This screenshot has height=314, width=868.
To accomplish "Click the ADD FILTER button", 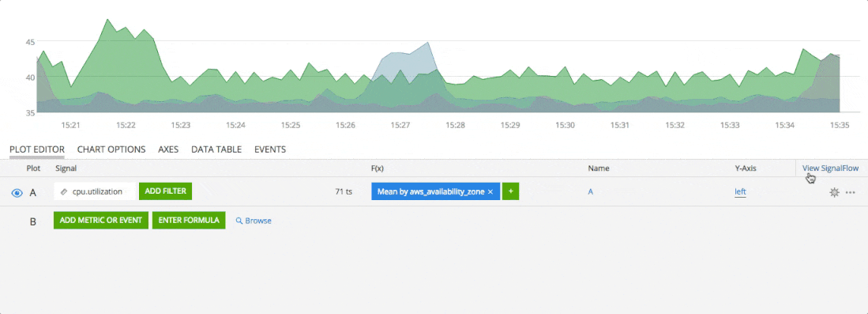I will (166, 191).
